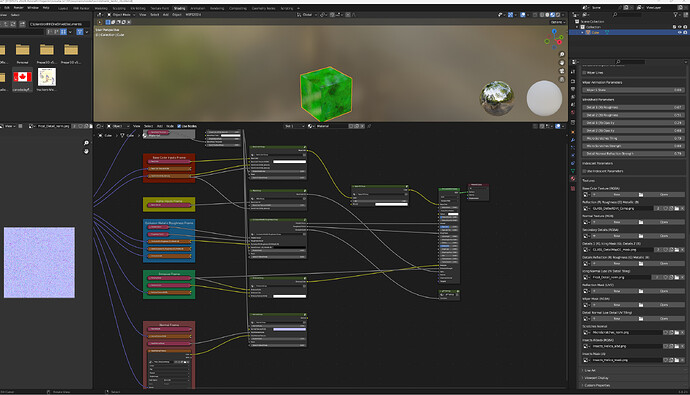Image resolution: width=690 pixels, height=395 pixels.
Task: Enable the Wiper Lines checkbox
Action: pyautogui.click(x=584, y=73)
